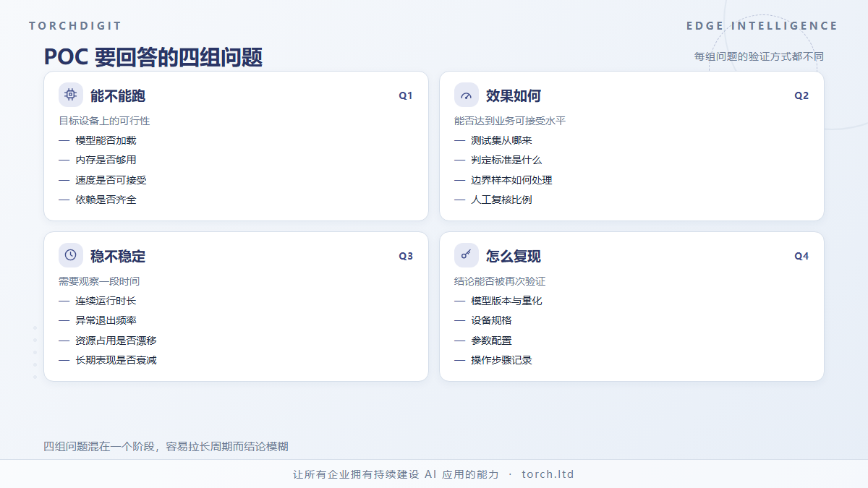Click the text 结论能否被再次验证
This screenshot has width=868, height=488.
coord(500,281)
